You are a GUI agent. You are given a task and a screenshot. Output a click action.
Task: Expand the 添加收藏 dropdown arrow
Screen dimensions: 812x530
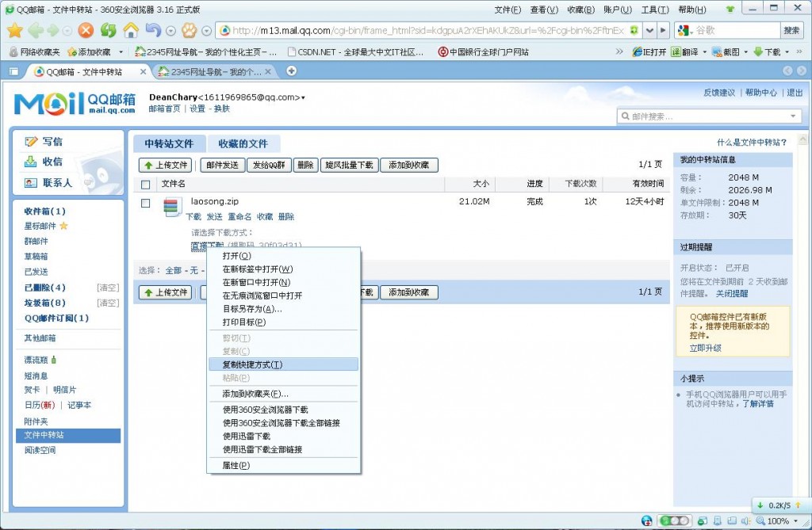121,51
